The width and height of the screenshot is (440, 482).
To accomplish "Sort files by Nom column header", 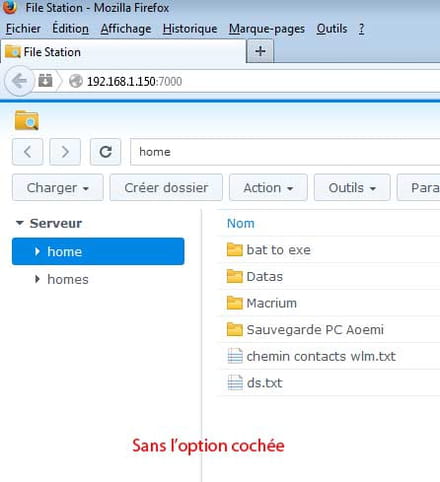I will tap(241, 223).
